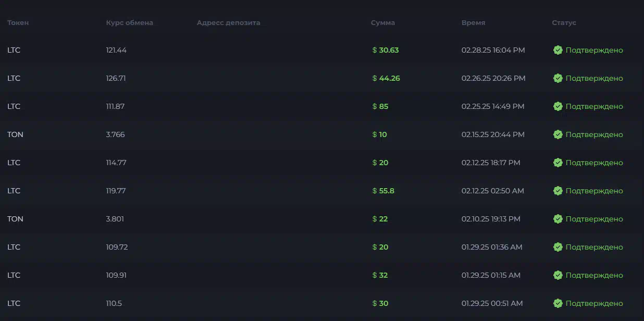Click timestamp 01.29.25 00:51 AM
The image size is (644, 321).
click(x=492, y=303)
